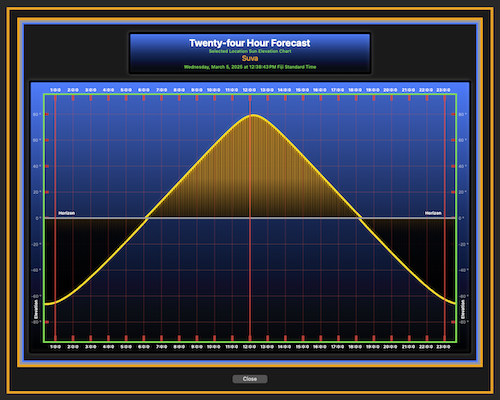The height and width of the screenshot is (400, 500).
Task: Click the 1:0:0 label on bottom axis
Action: [x=55, y=347]
